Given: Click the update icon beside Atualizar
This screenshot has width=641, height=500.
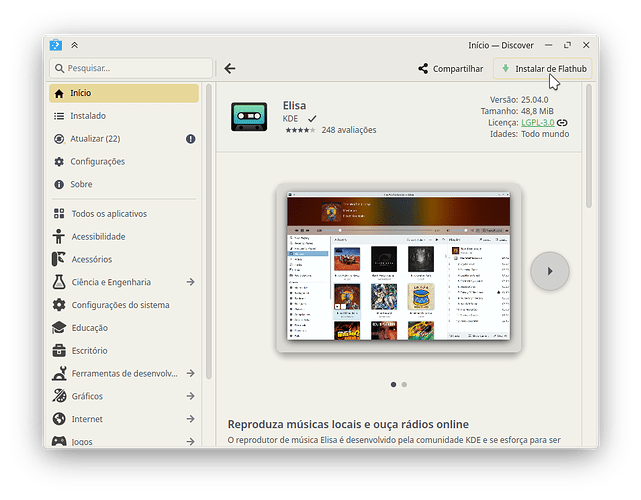Looking at the screenshot, I should (59, 139).
